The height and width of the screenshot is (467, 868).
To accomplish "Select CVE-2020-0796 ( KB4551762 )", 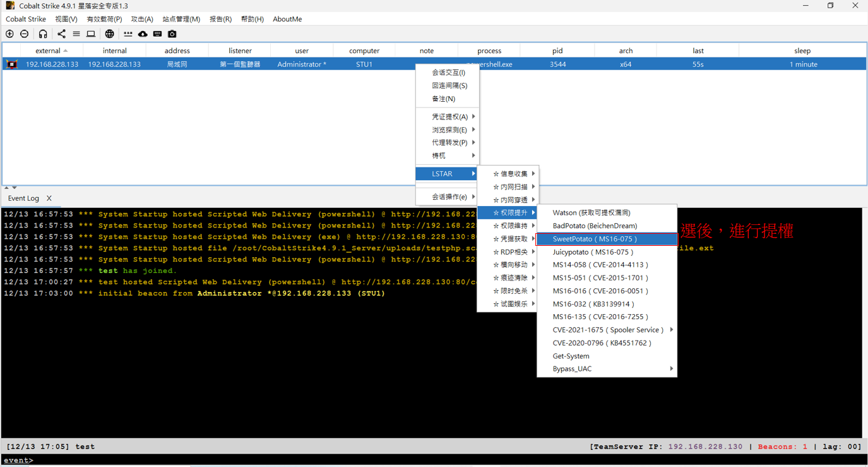I will click(607, 343).
